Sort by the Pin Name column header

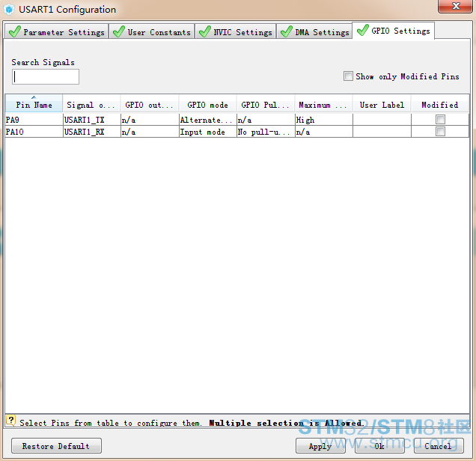pos(34,104)
